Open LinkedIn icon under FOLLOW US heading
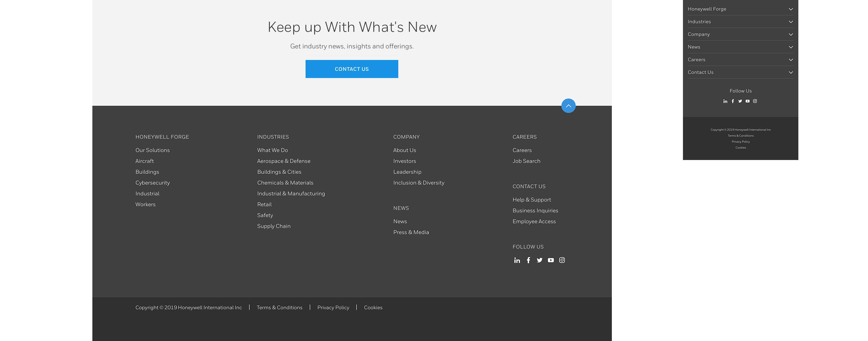Viewport: 868px width, 341px height. (x=517, y=260)
